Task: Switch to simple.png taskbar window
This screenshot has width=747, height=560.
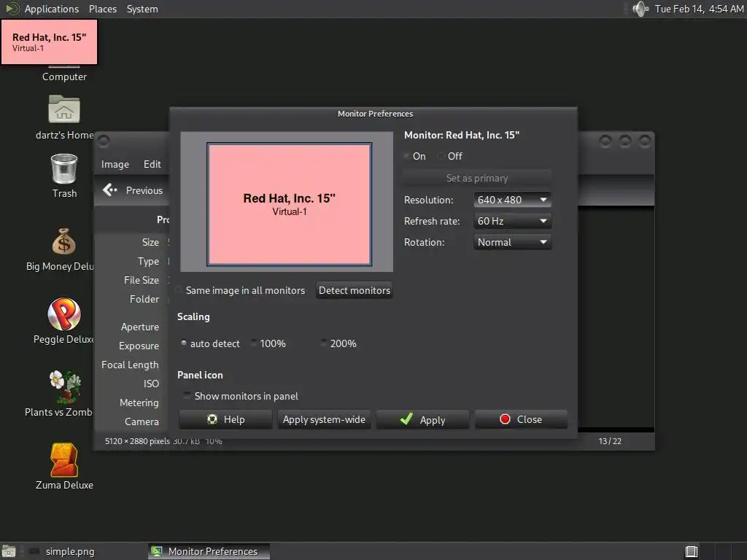Action: (x=69, y=551)
